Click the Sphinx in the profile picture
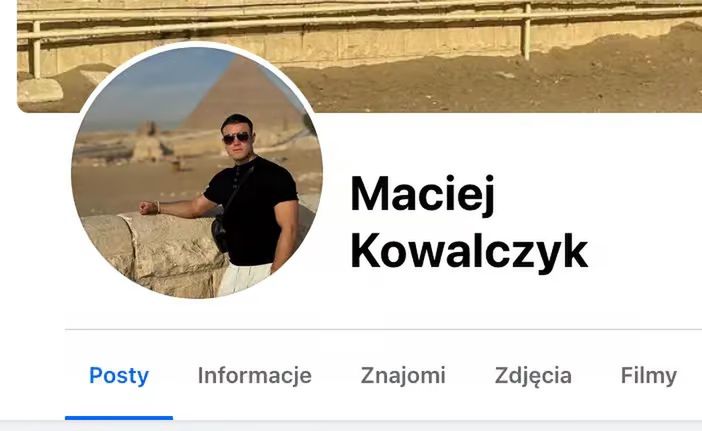Screen dimensions: 702x431 click(x=147, y=142)
